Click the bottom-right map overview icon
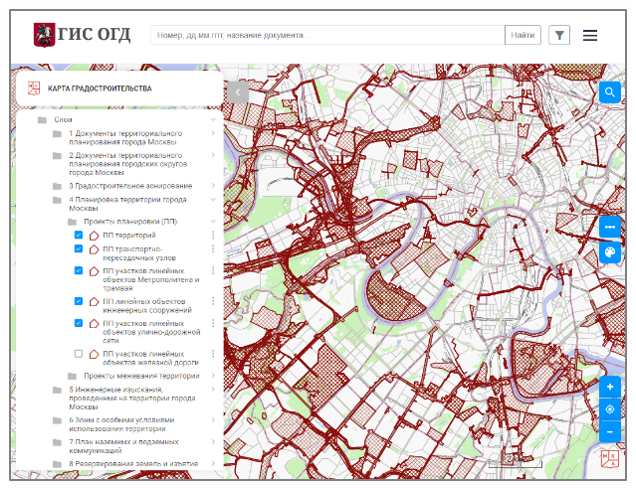This screenshot has height=490, width=636. tap(609, 459)
